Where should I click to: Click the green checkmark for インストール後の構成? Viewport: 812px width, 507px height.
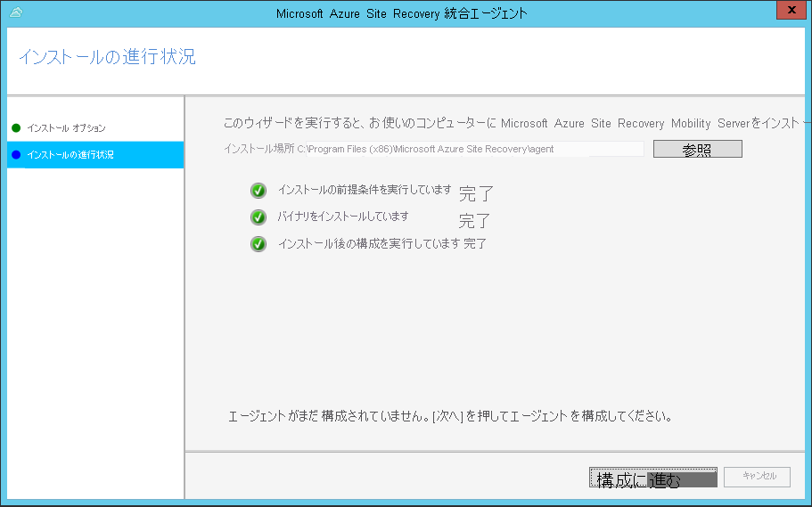pos(258,244)
